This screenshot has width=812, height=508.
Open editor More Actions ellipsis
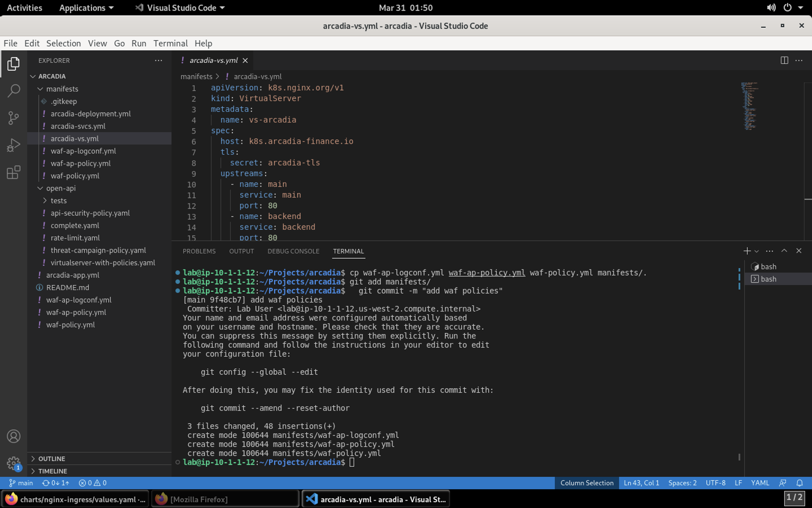pos(799,60)
